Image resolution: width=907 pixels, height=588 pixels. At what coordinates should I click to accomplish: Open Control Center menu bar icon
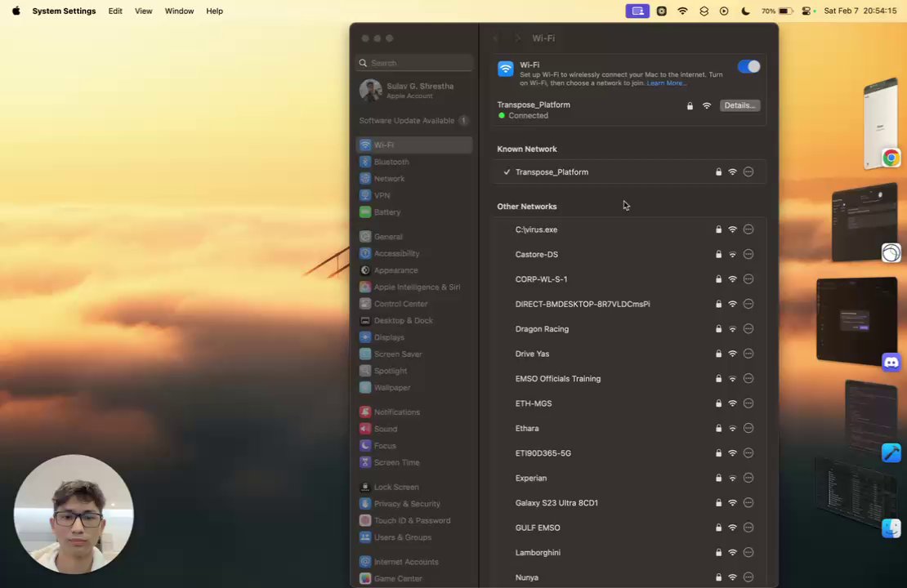(806, 11)
